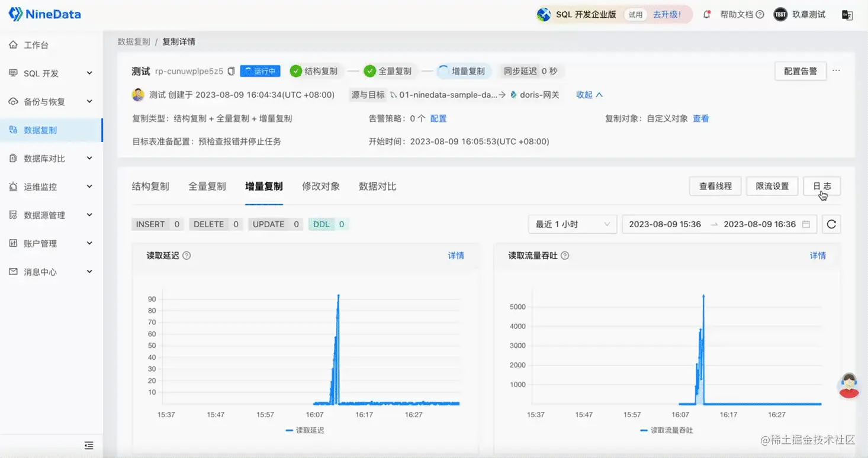Switch to the 数据对比 tab

[x=378, y=186]
